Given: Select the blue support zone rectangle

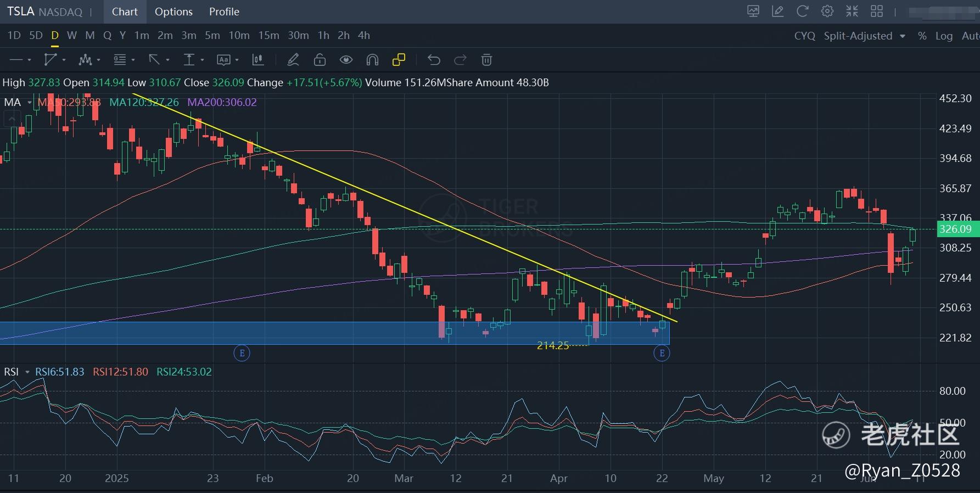Looking at the screenshot, I should point(334,333).
